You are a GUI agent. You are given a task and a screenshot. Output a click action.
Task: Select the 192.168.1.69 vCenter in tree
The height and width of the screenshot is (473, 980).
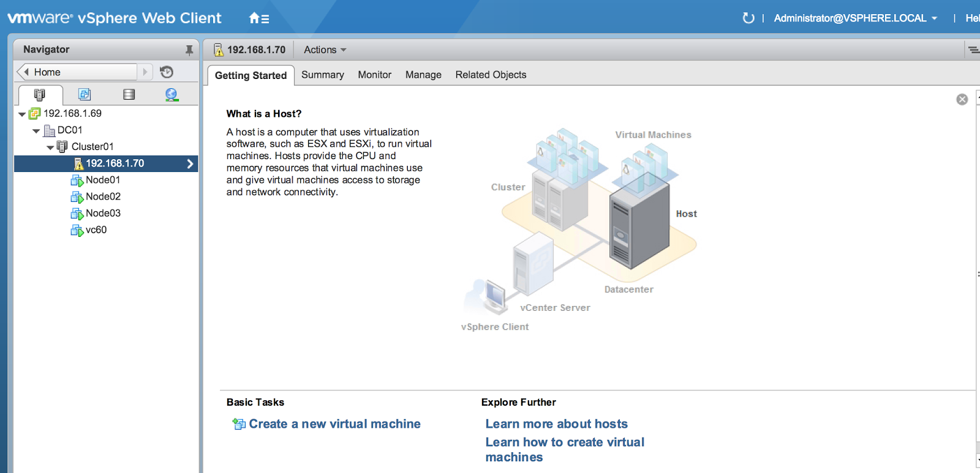[72, 114]
